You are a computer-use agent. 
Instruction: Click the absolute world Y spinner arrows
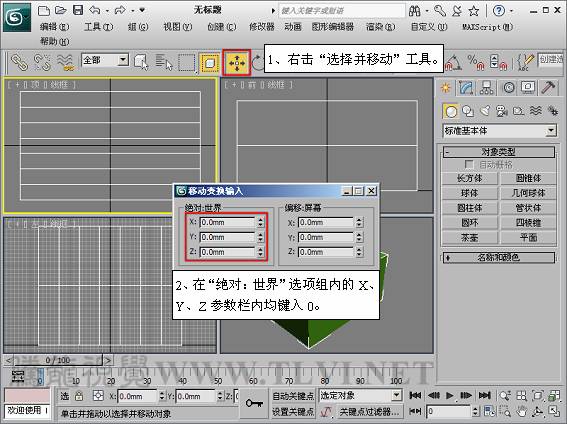coord(261,237)
